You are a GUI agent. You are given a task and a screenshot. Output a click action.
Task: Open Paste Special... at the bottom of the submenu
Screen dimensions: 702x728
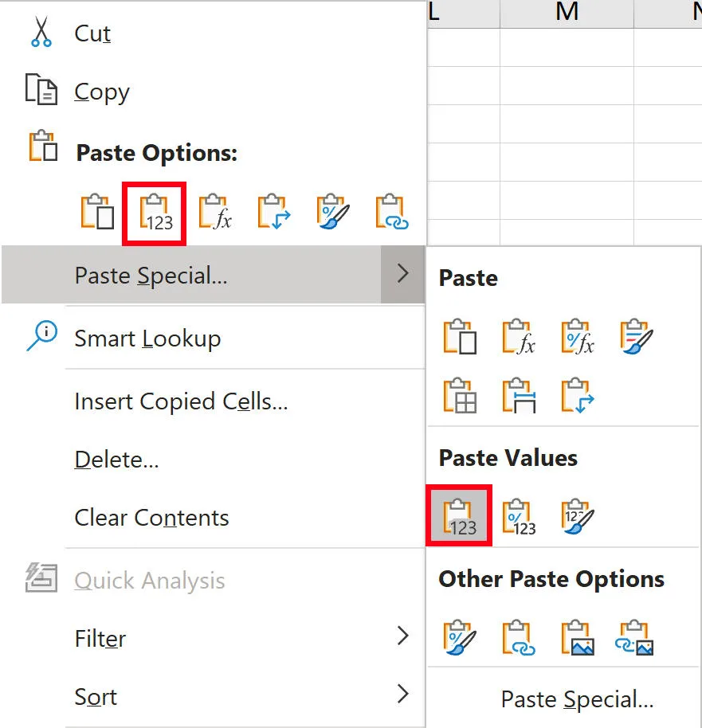(577, 699)
